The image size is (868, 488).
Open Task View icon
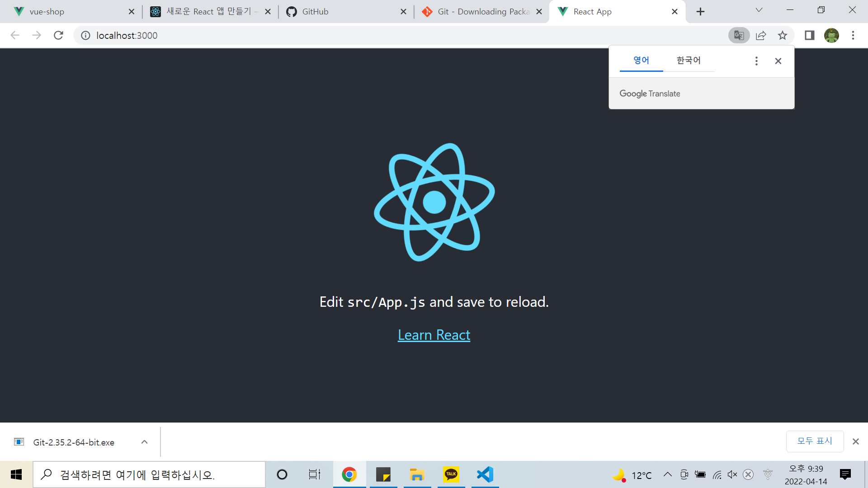315,474
